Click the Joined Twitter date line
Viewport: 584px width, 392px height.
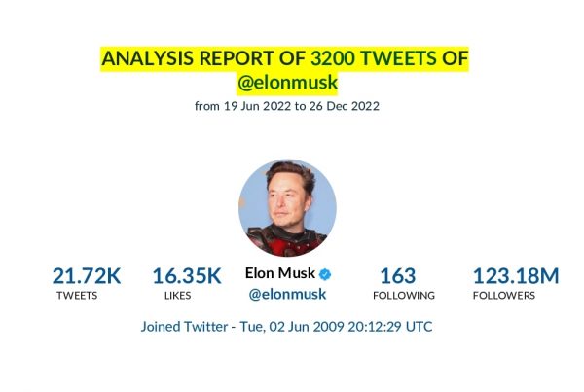(x=286, y=327)
